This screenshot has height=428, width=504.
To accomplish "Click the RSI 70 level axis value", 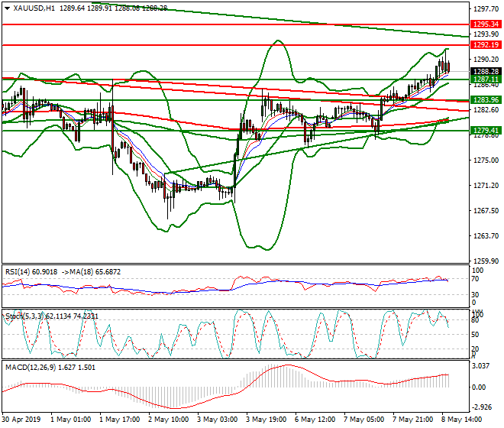I will coord(475,279).
